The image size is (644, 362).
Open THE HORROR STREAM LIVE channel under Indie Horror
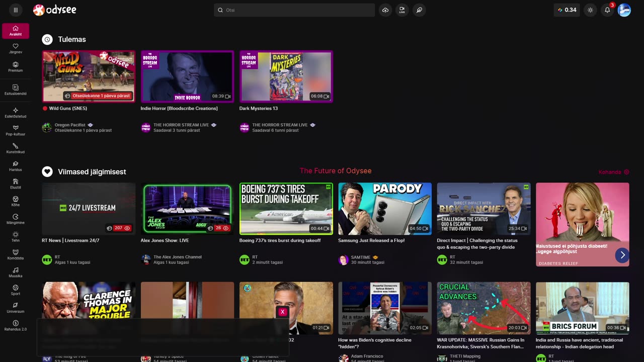click(x=181, y=125)
